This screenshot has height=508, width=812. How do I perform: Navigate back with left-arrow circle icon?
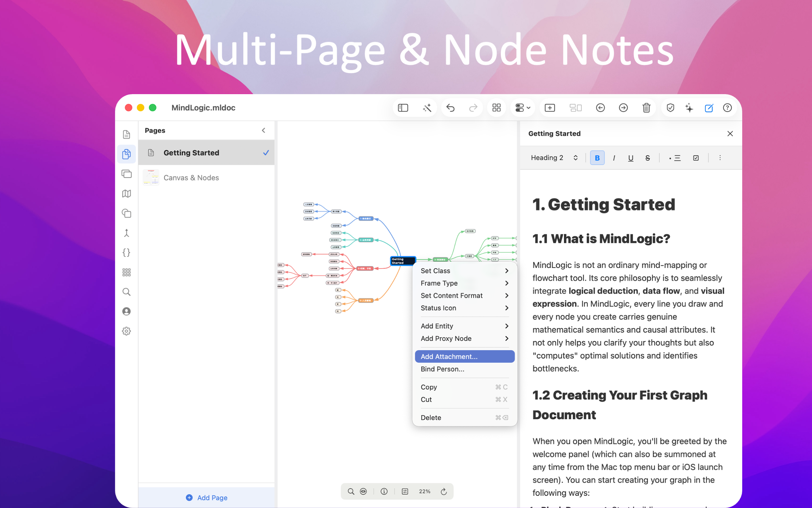tap(600, 108)
